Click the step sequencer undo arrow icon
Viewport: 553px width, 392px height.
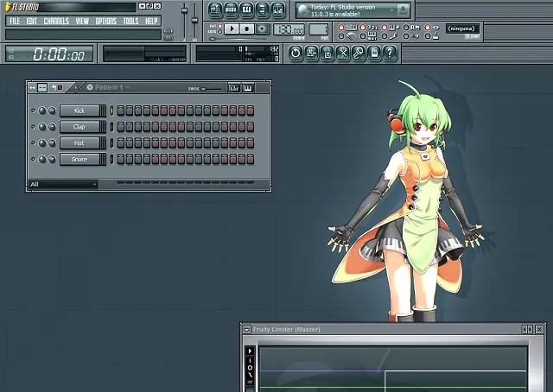[x=54, y=87]
